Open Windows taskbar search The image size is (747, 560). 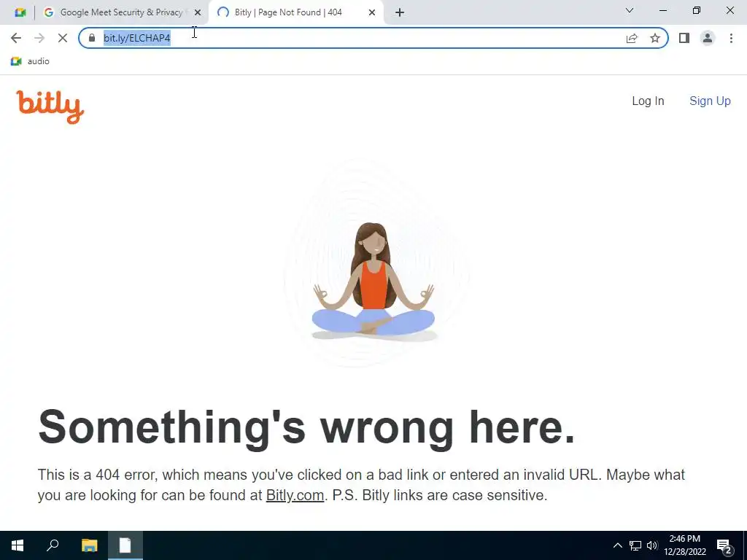53,545
